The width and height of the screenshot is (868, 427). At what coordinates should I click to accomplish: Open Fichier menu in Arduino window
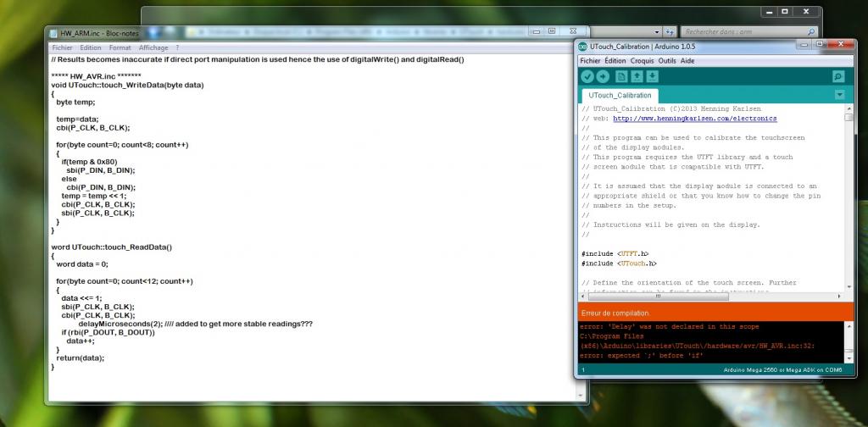click(590, 61)
